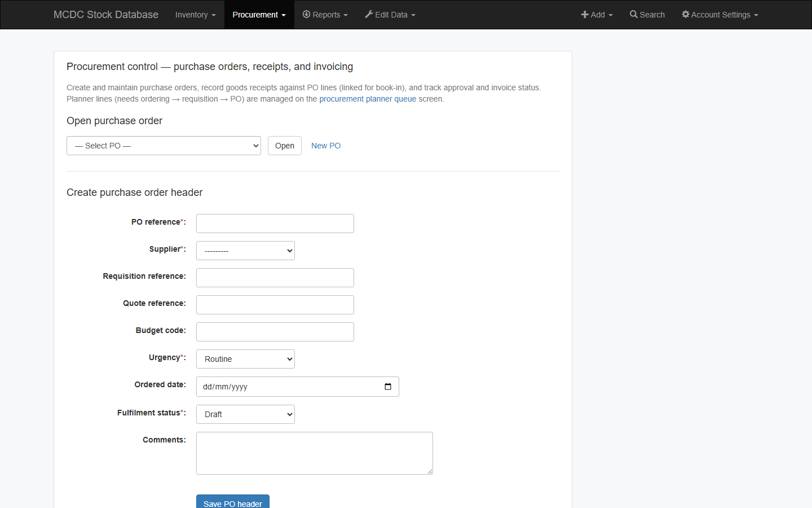Open the Reports menu
This screenshot has height=508, width=812.
click(325, 15)
